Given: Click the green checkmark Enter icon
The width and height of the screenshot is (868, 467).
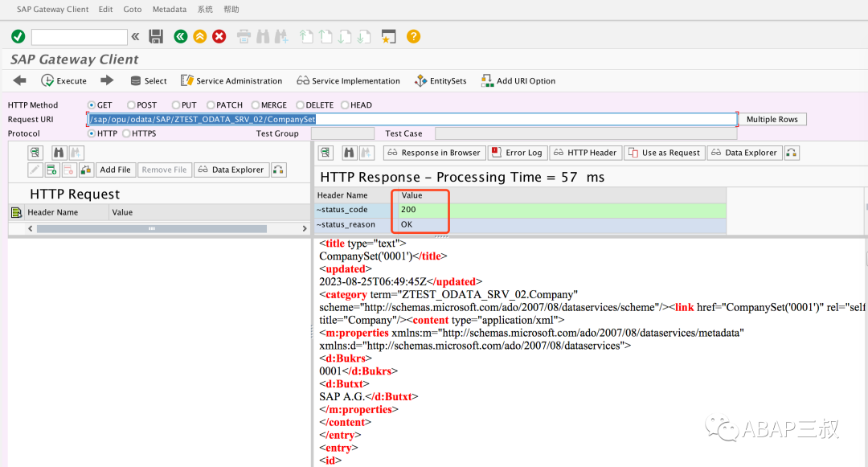Looking at the screenshot, I should [x=18, y=36].
